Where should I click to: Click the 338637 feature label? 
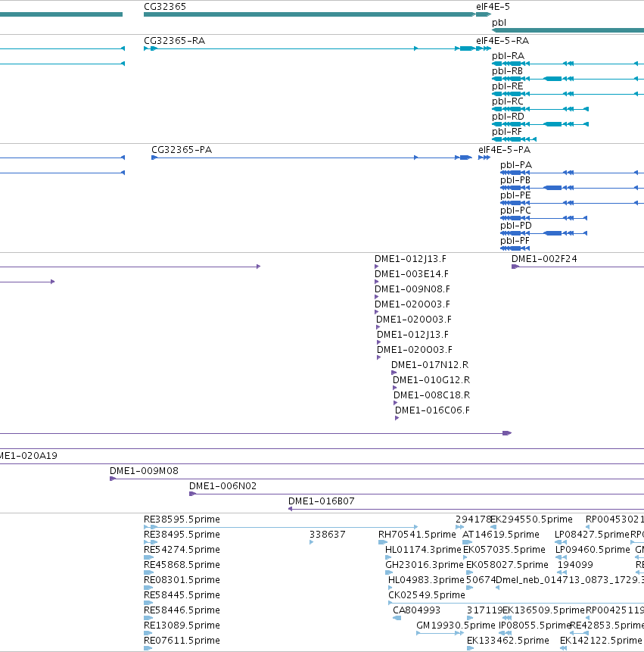pos(328,535)
